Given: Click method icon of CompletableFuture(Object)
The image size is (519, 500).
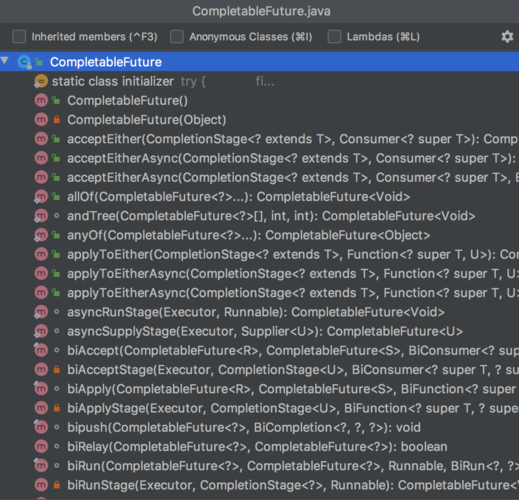Looking at the screenshot, I should (x=41, y=120).
